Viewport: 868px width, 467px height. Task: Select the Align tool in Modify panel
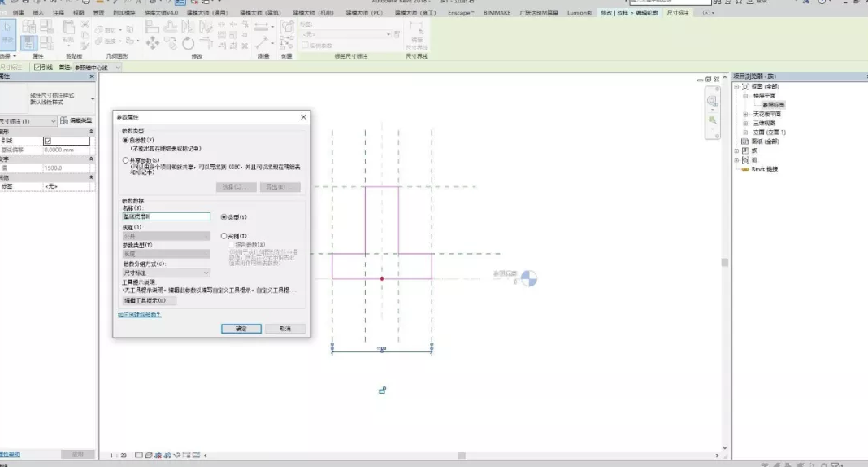(152, 27)
